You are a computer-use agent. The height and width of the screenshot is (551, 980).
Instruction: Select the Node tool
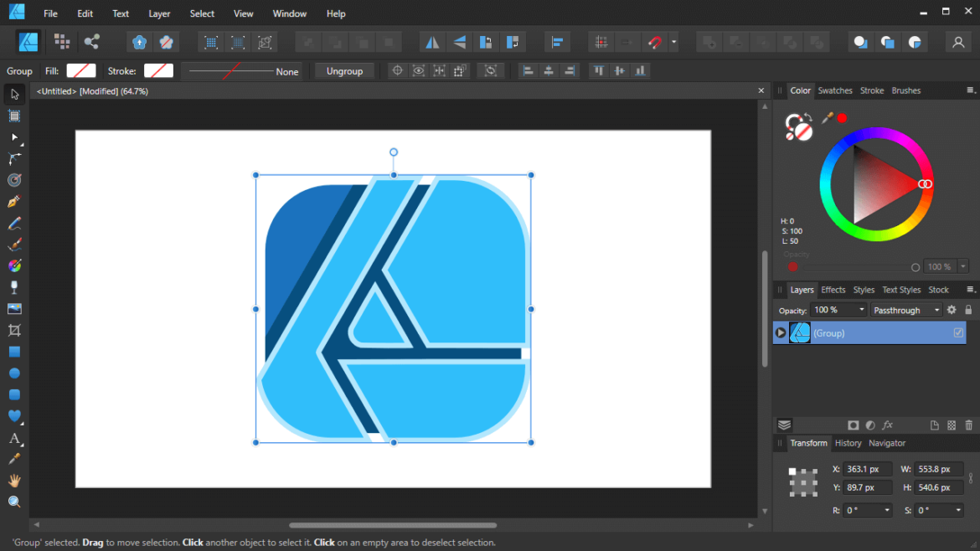14,137
